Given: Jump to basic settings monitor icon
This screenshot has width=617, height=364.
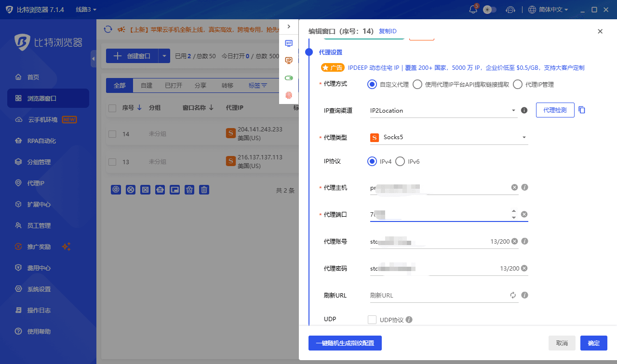Looking at the screenshot, I should [x=289, y=43].
